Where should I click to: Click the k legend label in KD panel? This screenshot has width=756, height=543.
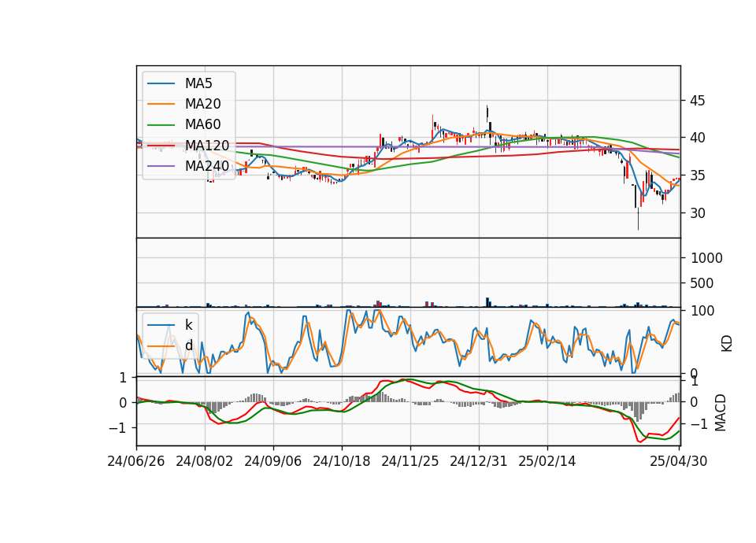tap(188, 324)
